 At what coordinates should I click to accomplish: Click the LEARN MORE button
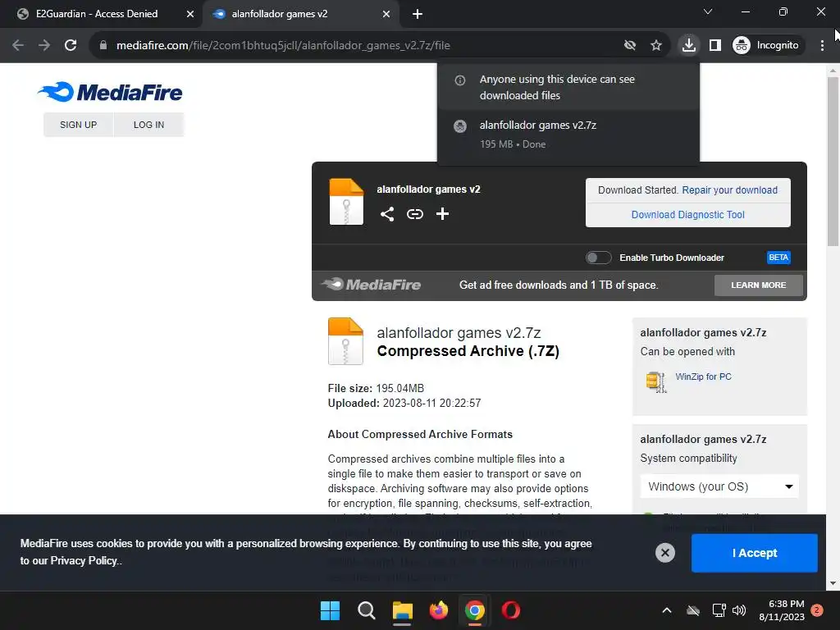759,285
